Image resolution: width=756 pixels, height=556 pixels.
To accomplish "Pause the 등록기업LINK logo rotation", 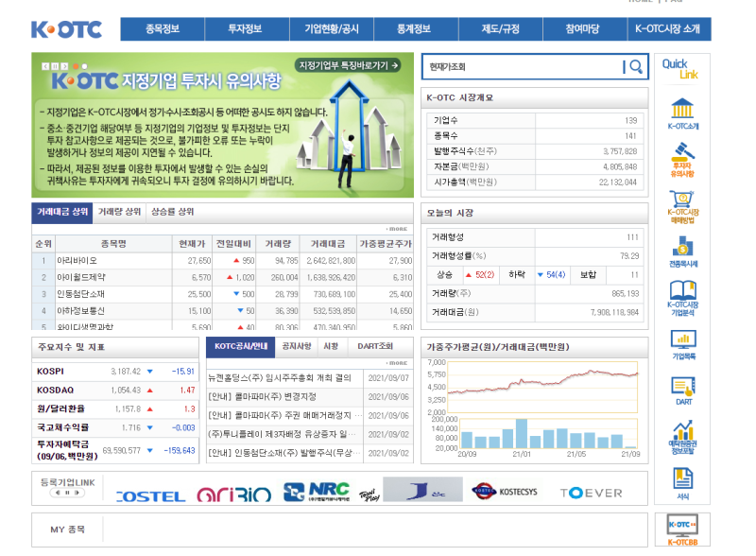I will coord(67,493).
